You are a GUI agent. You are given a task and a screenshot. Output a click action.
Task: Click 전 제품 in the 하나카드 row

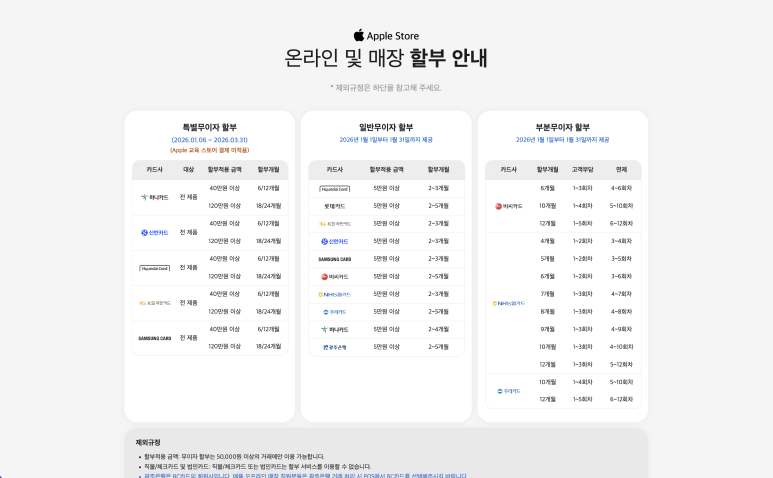point(189,197)
